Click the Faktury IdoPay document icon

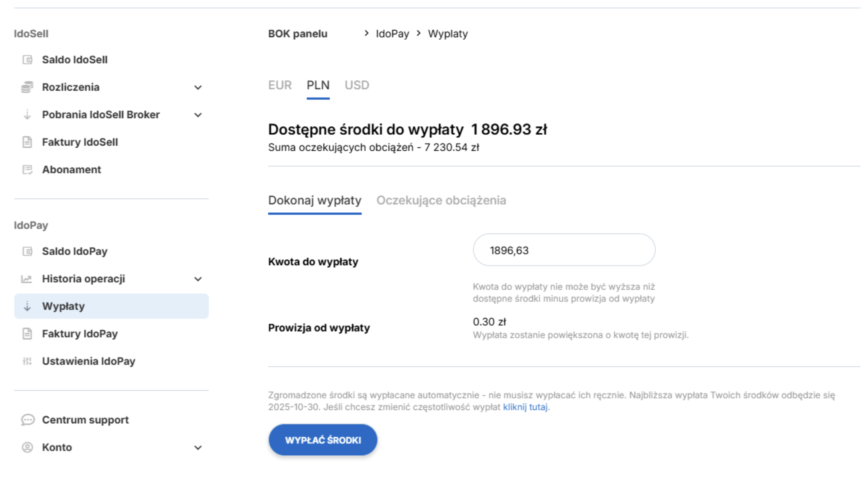tap(27, 334)
